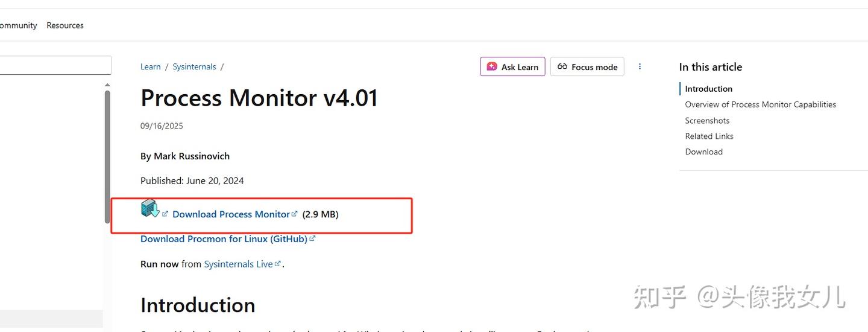Open the Resources menu
868x332 pixels.
click(x=65, y=25)
